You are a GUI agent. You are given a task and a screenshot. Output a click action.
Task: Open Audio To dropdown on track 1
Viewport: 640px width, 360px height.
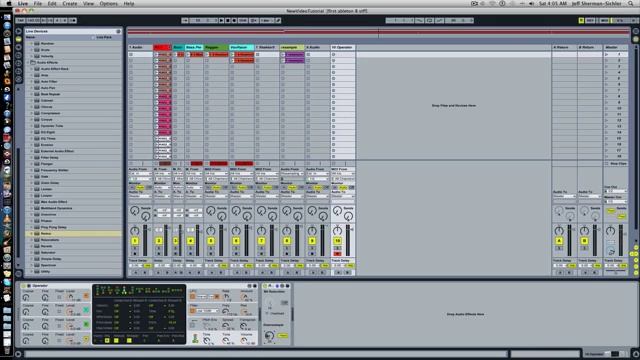point(140,196)
